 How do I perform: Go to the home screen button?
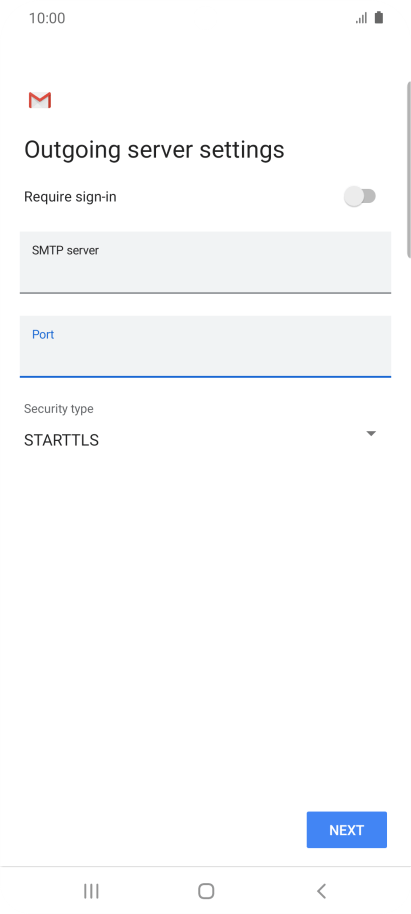click(x=206, y=891)
